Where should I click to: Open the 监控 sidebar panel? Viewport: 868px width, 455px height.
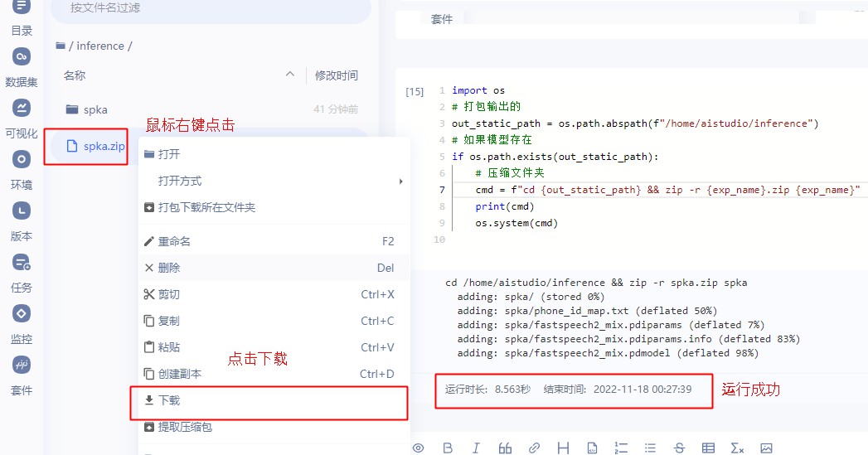point(21,325)
